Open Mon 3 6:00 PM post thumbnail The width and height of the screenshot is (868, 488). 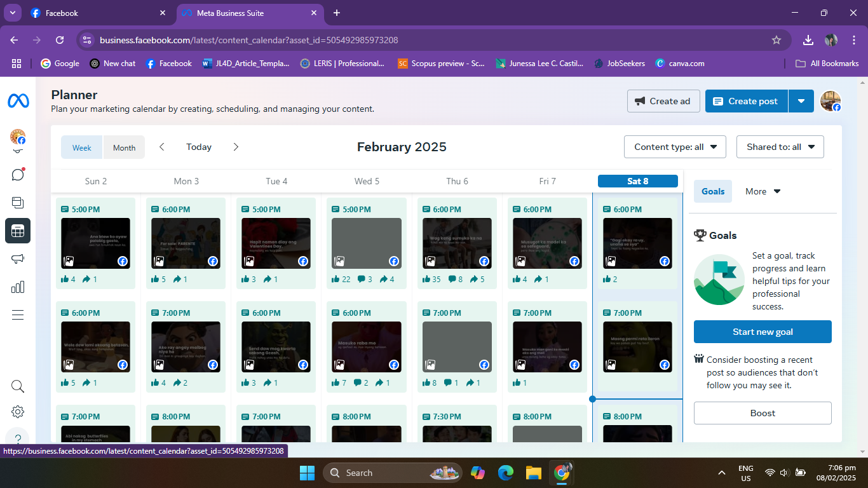click(186, 243)
